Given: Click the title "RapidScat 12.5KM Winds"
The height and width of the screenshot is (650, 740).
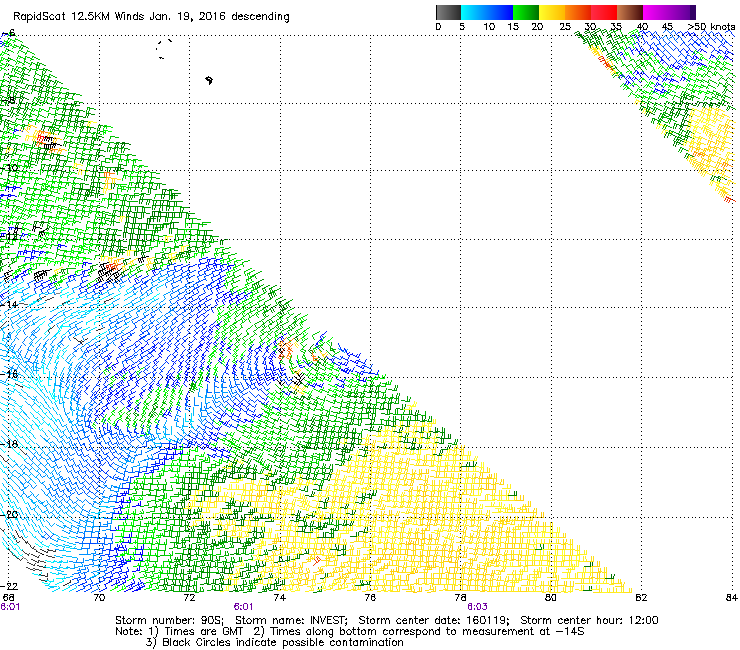Looking at the screenshot, I should point(79,16).
